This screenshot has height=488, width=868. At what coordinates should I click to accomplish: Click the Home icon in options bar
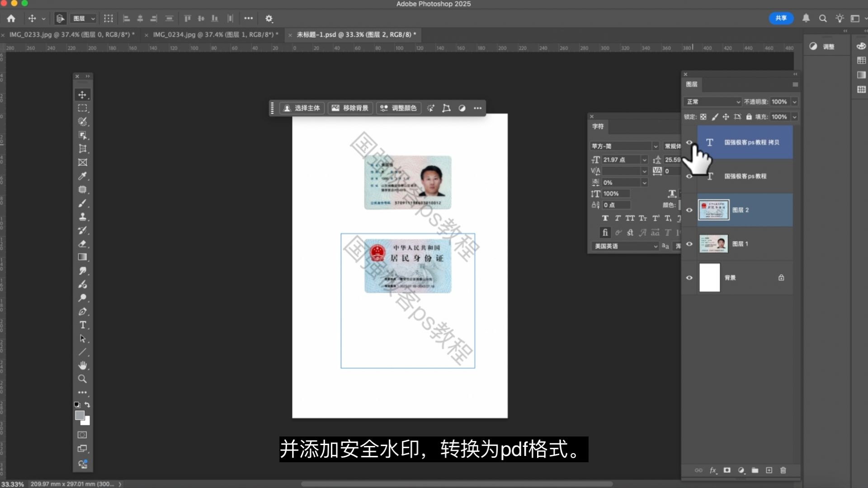(11, 19)
